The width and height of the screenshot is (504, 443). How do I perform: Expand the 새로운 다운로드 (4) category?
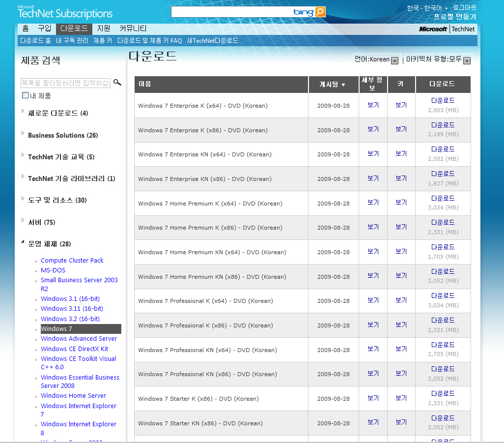point(23,111)
